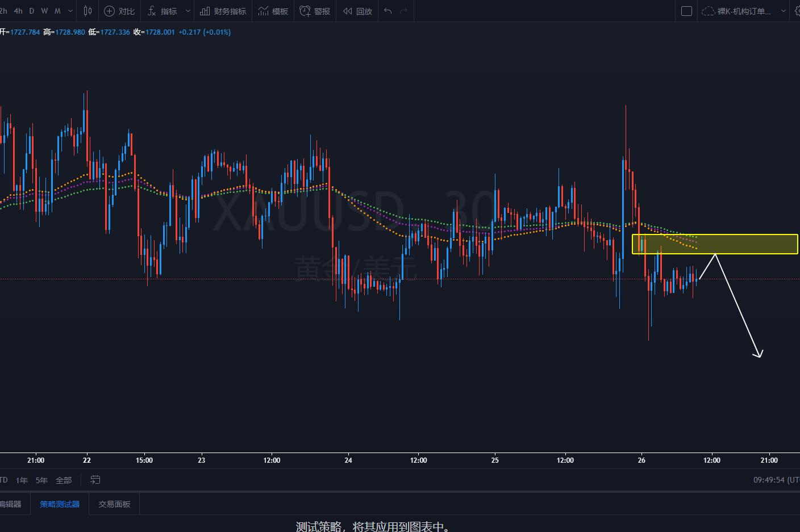The image size is (800, 532).
Task: Open the go-to-date calendar icon
Action: 95,480
